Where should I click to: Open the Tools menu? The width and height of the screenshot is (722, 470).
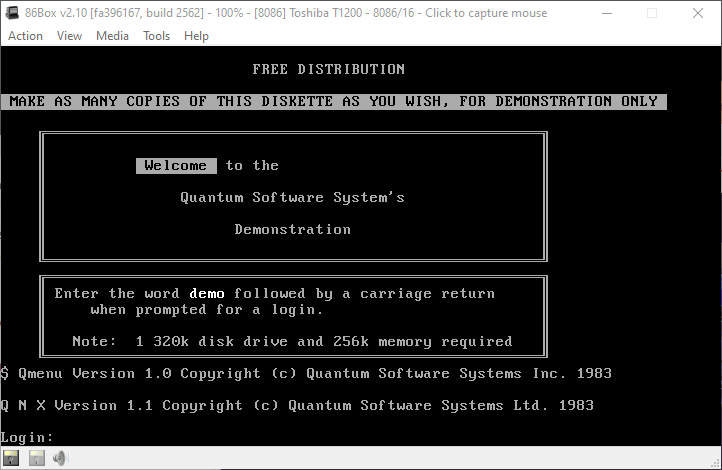tap(156, 36)
